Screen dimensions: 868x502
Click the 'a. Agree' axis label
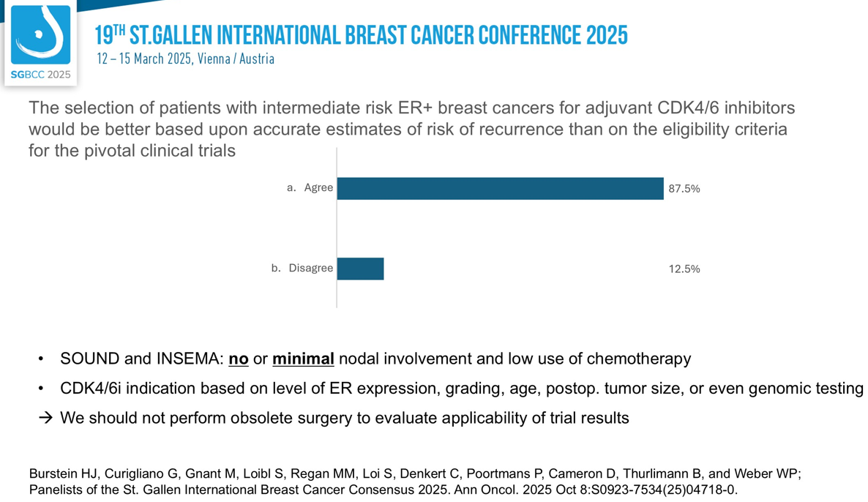click(310, 188)
